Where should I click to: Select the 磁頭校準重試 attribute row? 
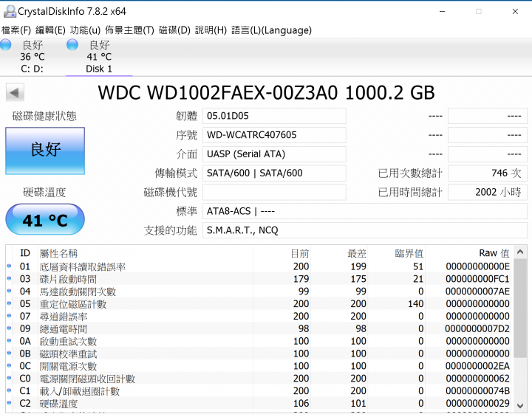pyautogui.click(x=259, y=354)
